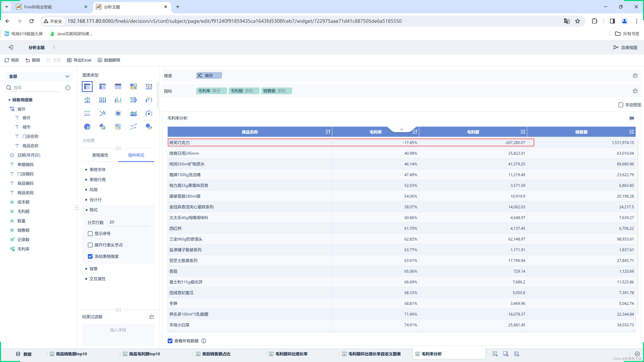Select the scatter plot chart icon
The image size is (644, 362).
[x=133, y=127]
